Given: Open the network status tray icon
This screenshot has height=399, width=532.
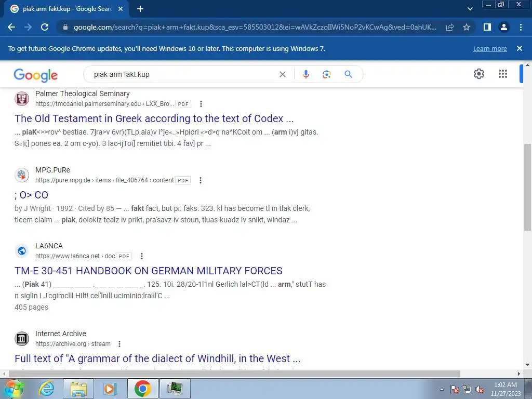Looking at the screenshot, I should coord(467,389).
